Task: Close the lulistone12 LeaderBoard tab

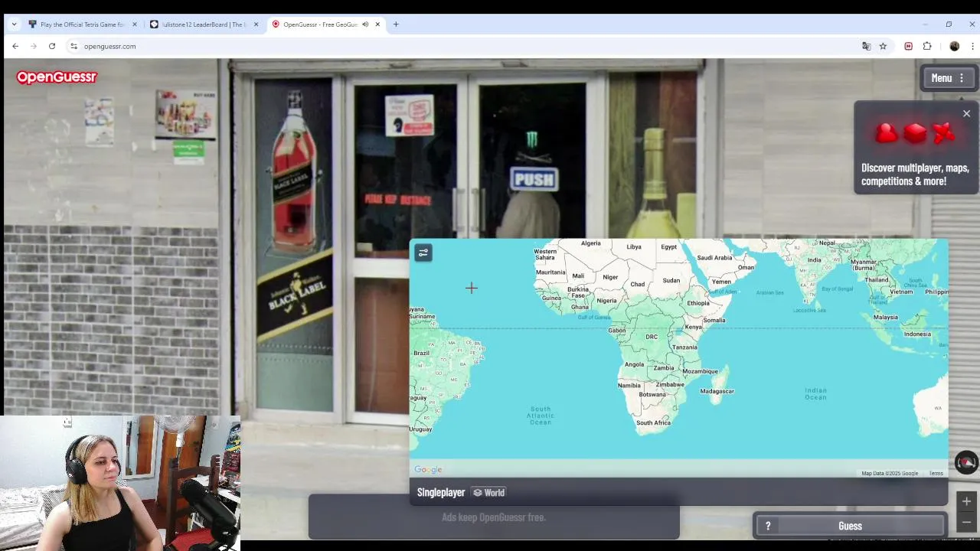Action: tap(256, 24)
